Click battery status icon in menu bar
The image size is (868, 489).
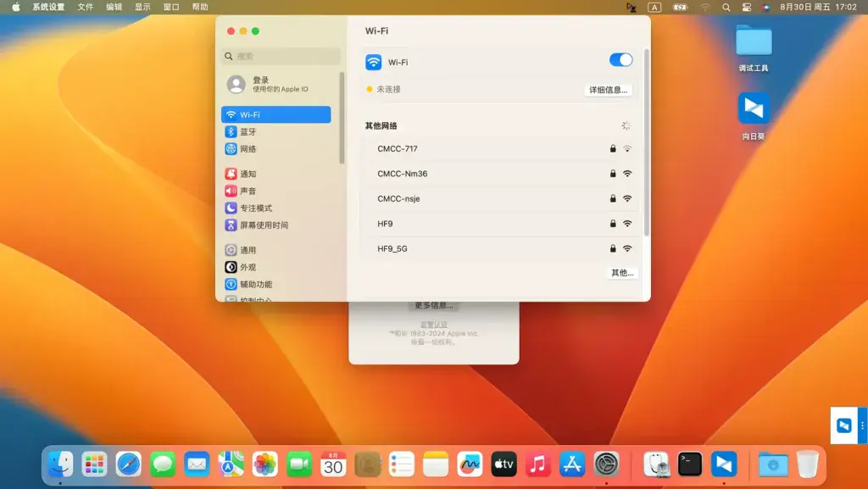pos(680,7)
